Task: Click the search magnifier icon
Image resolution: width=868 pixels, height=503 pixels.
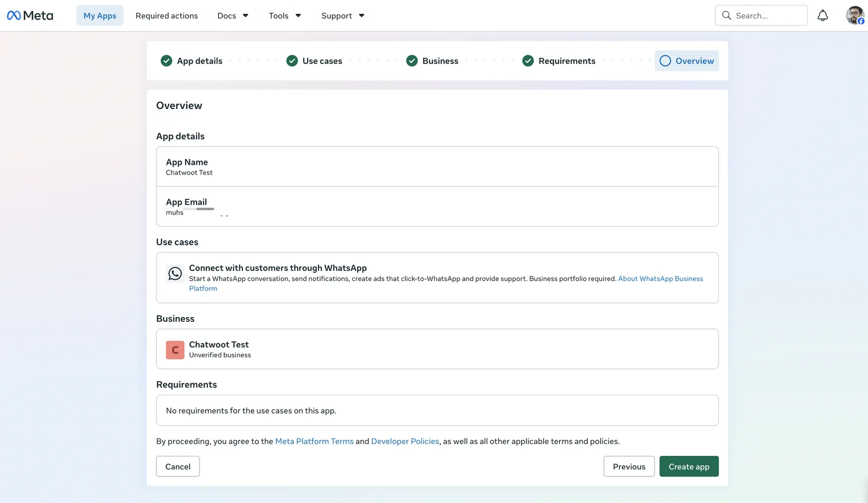Action: (726, 16)
